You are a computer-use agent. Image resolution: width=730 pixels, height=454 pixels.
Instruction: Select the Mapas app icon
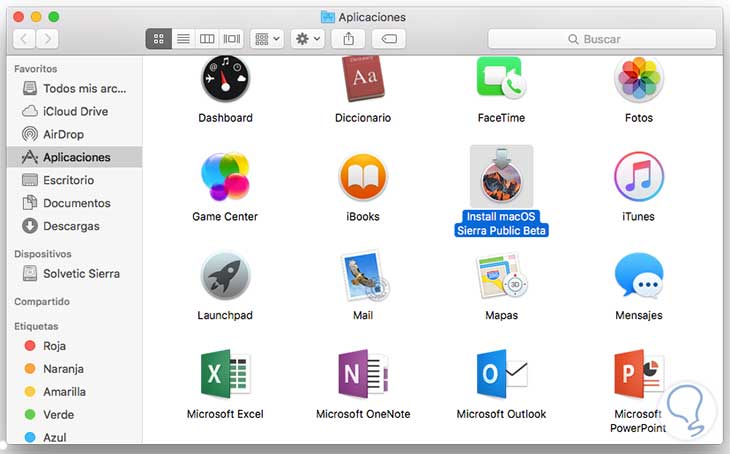pyautogui.click(x=501, y=276)
